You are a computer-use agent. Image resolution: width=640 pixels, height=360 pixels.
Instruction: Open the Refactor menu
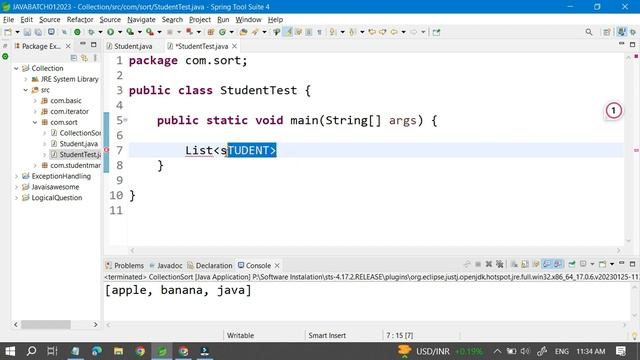coord(80,20)
